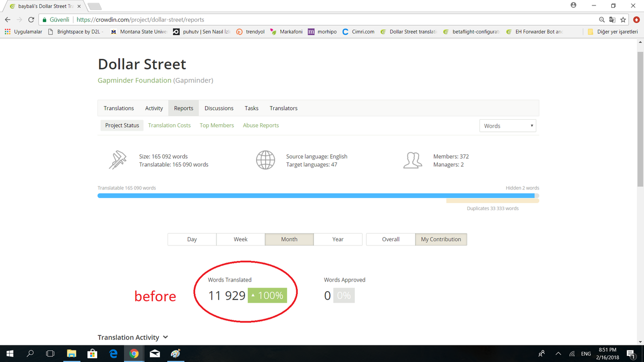Follow the Gapminder Foundation link
Image resolution: width=644 pixels, height=362 pixels.
click(134, 80)
